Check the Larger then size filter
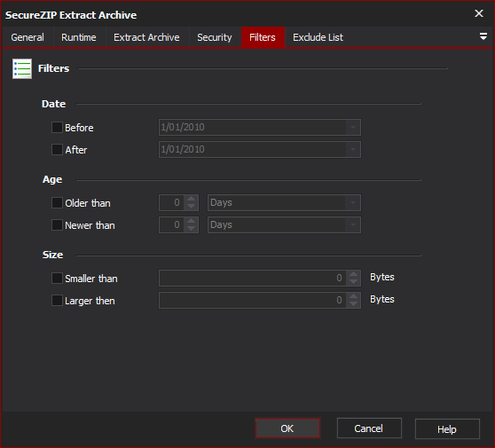 [57, 301]
